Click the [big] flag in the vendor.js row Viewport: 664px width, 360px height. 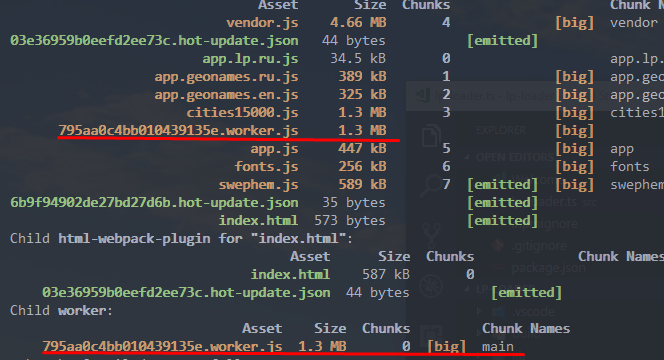[x=574, y=23]
